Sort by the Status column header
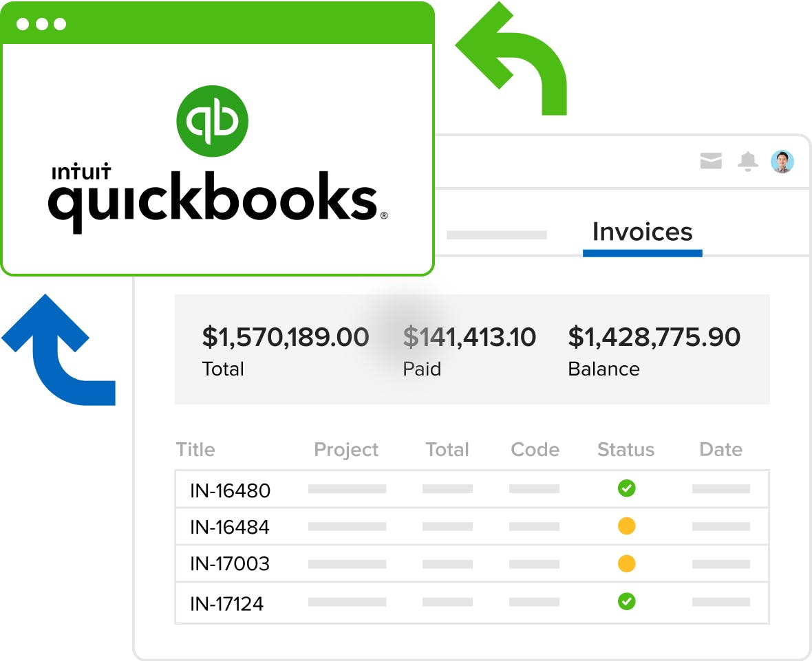 [626, 449]
